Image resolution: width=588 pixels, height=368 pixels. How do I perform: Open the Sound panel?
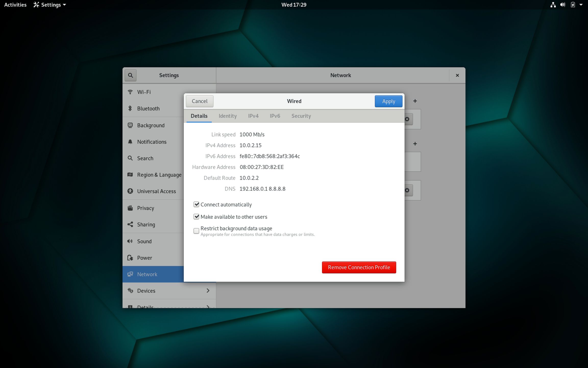click(144, 241)
